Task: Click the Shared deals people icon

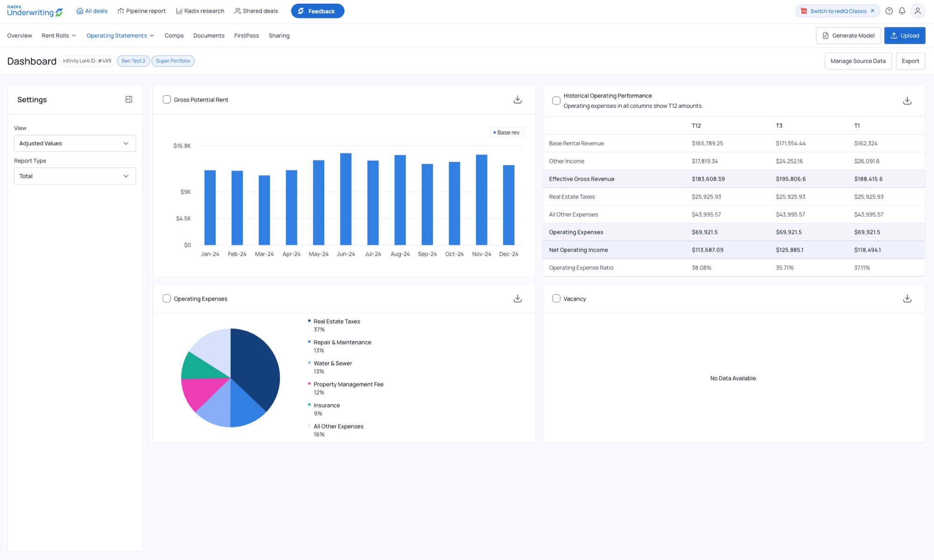Action: [x=238, y=11]
